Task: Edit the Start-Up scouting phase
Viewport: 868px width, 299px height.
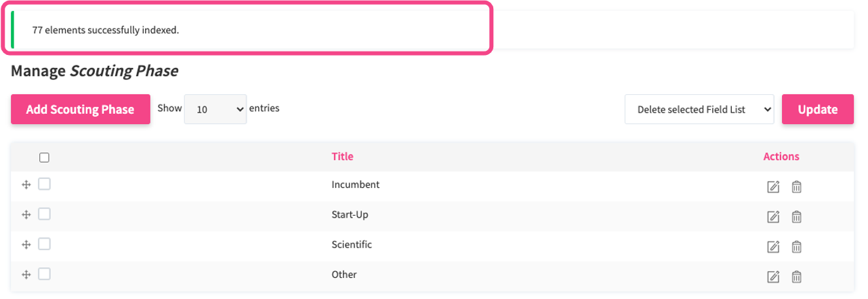Action: pos(773,217)
